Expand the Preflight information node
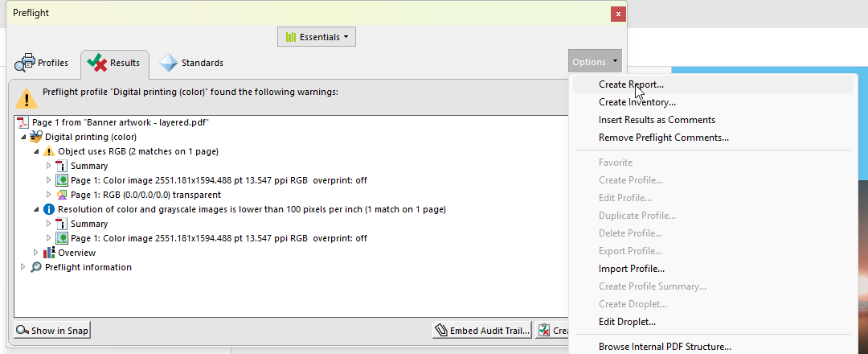Image resolution: width=868 pixels, height=354 pixels. [23, 267]
